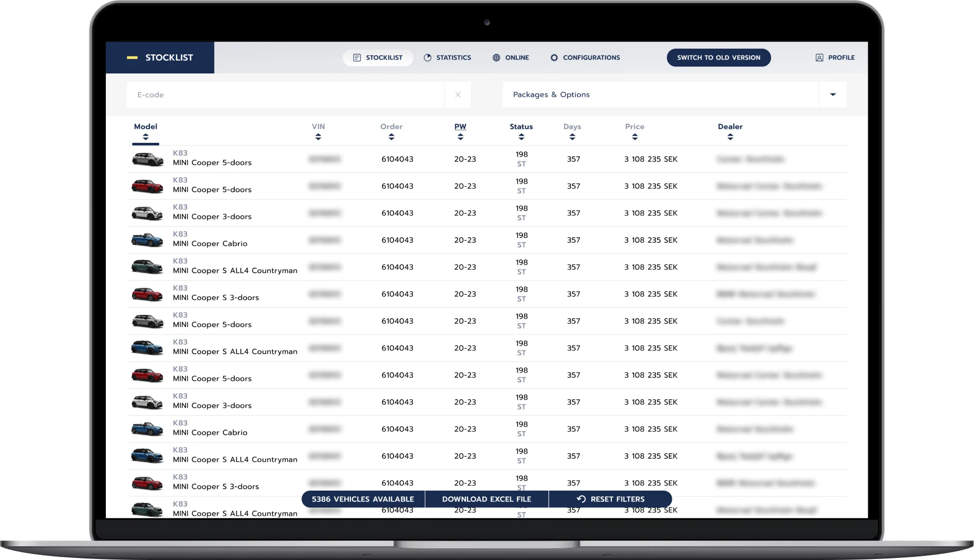
Task: Reset all filters
Action: click(610, 499)
